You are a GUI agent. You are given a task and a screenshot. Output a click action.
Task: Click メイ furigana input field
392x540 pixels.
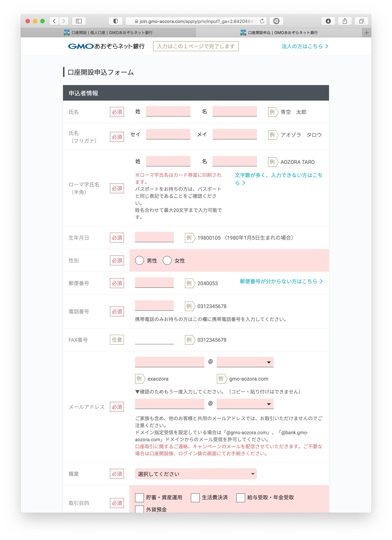pyautogui.click(x=235, y=134)
